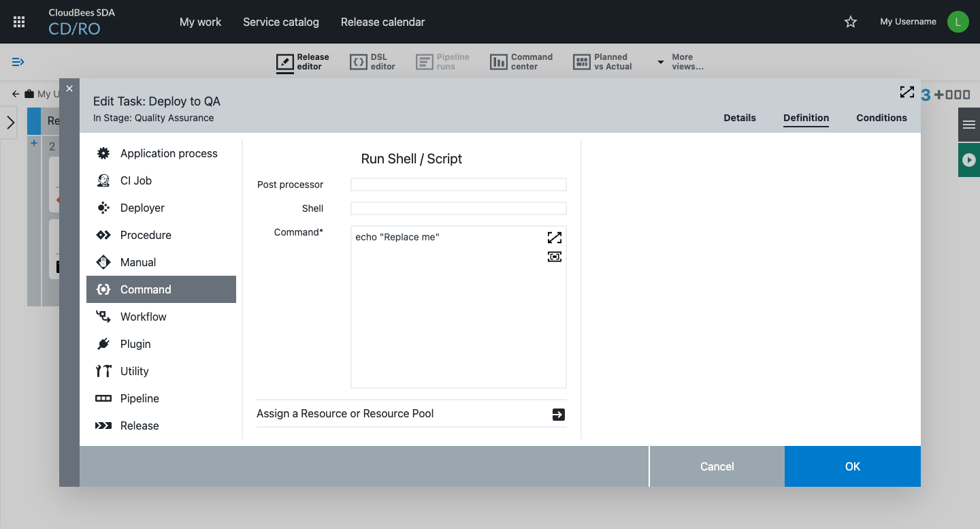Open the DSL editor view
The width and height of the screenshot is (980, 529).
372,62
